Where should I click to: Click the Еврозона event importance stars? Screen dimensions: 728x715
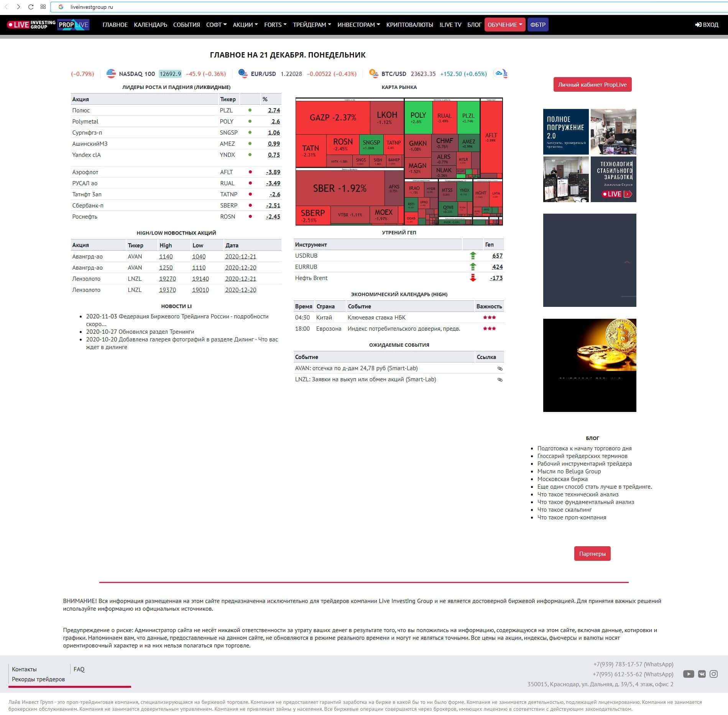490,328
